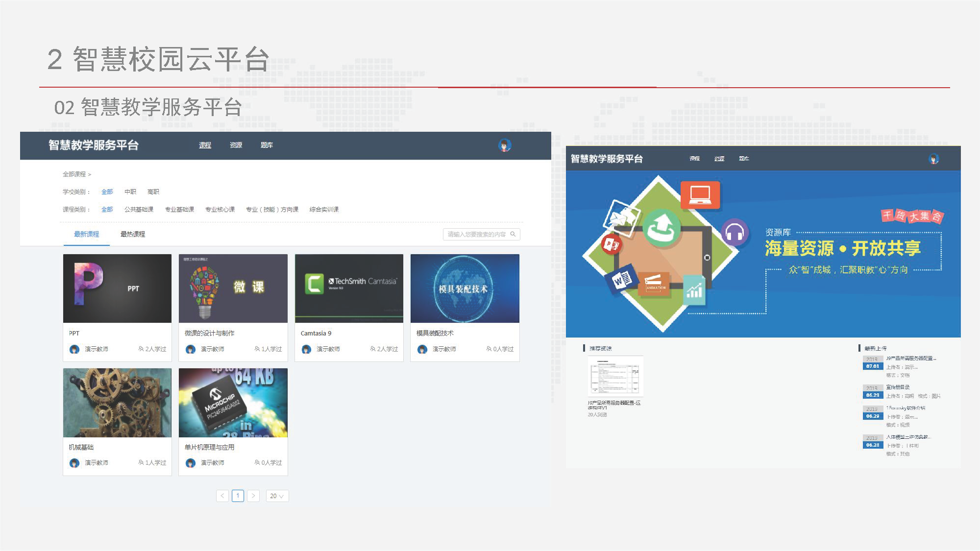Open the 20 per page dropdown
980x551 pixels.
click(x=277, y=496)
